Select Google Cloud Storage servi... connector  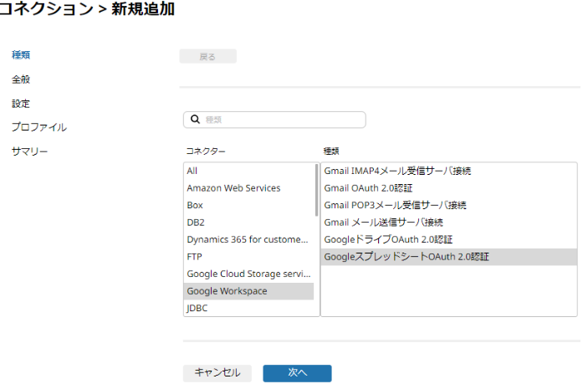[248, 274]
